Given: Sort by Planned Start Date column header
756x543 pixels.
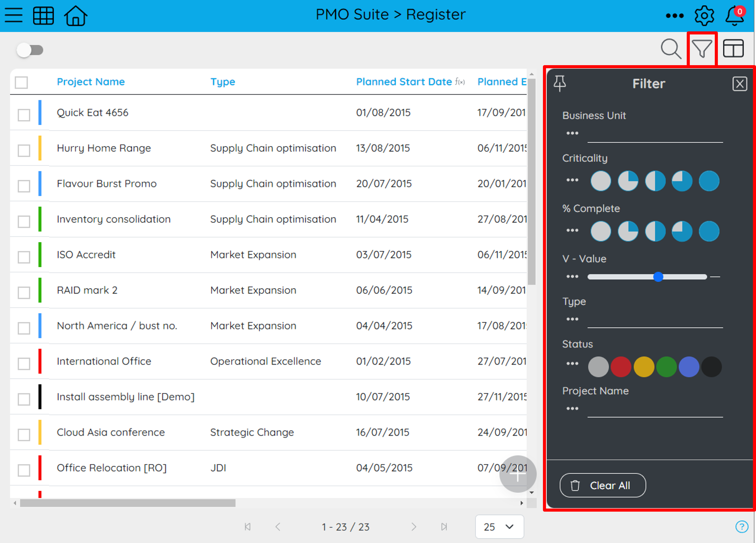Looking at the screenshot, I should [404, 82].
